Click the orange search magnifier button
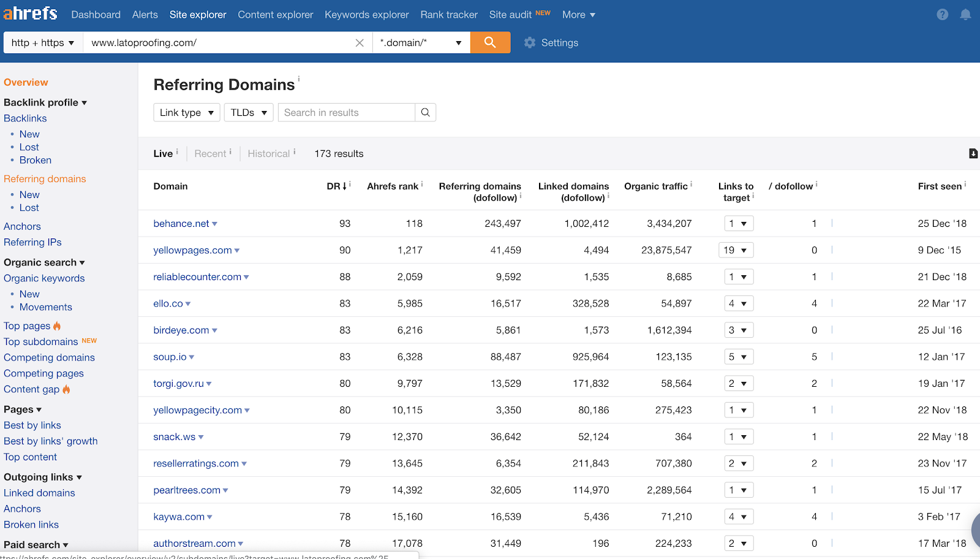The height and width of the screenshot is (559, 980). [490, 42]
